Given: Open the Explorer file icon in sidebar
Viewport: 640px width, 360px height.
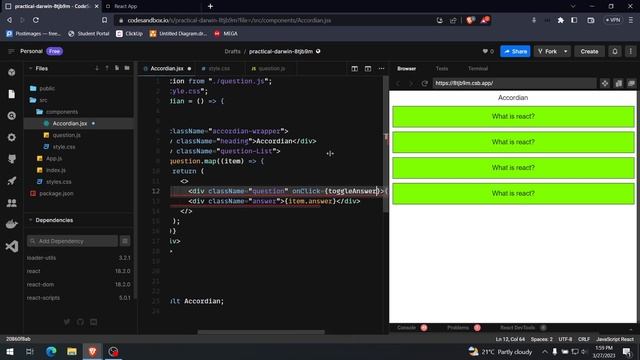Looking at the screenshot, I should pyautogui.click(x=11, y=94).
